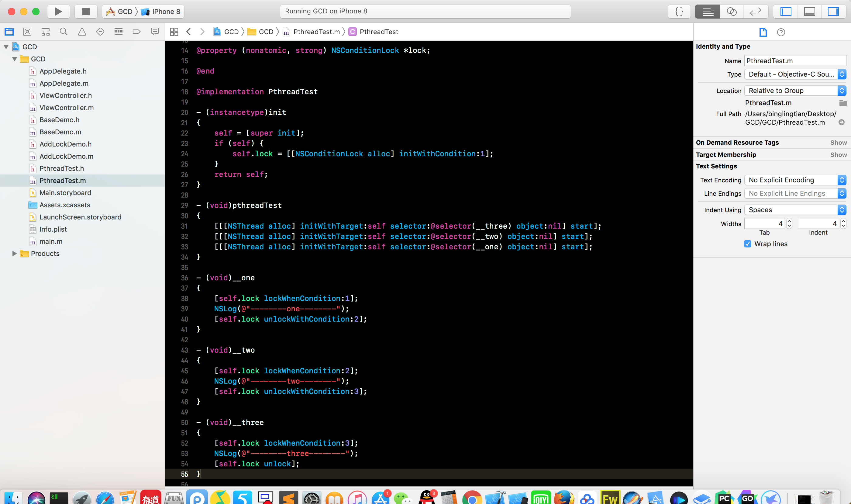Open the Location Relative to Group dropdown
Image resolution: width=851 pixels, height=504 pixels.
(x=795, y=91)
